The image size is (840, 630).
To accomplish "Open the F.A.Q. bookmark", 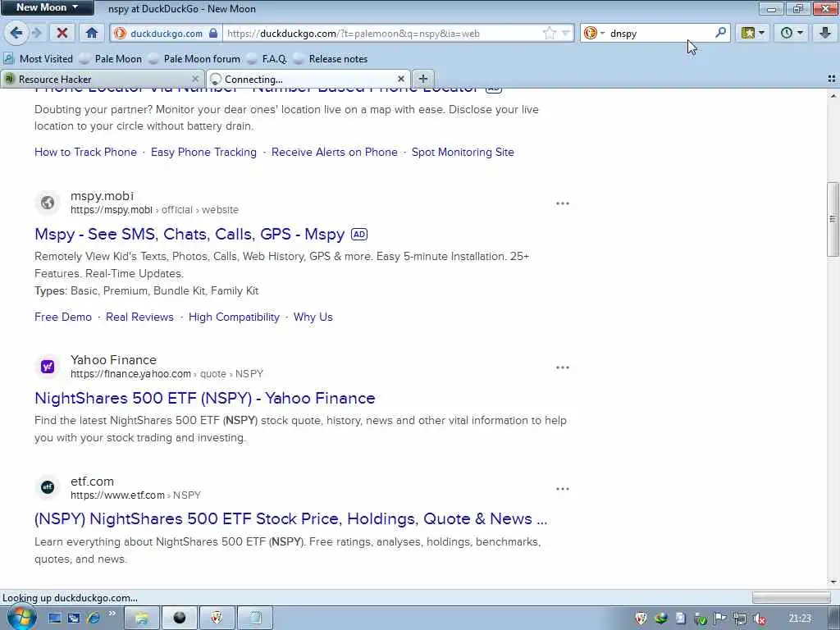I will (267, 59).
